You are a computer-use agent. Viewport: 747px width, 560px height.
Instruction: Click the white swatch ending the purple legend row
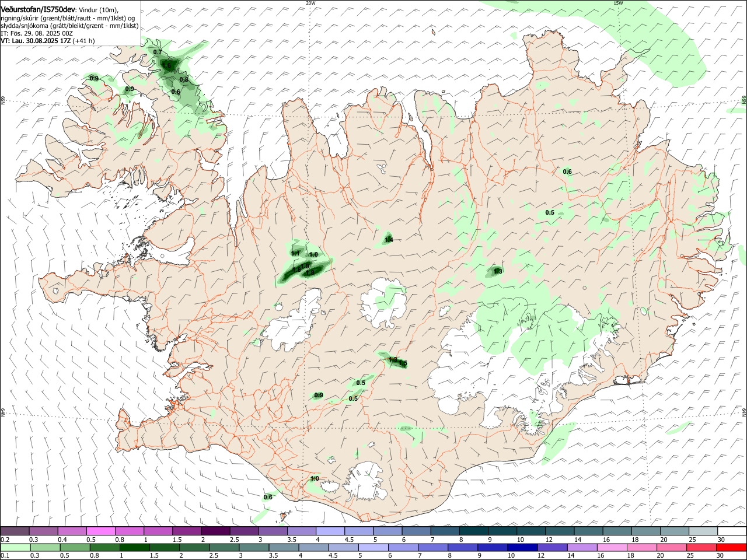[731, 531]
